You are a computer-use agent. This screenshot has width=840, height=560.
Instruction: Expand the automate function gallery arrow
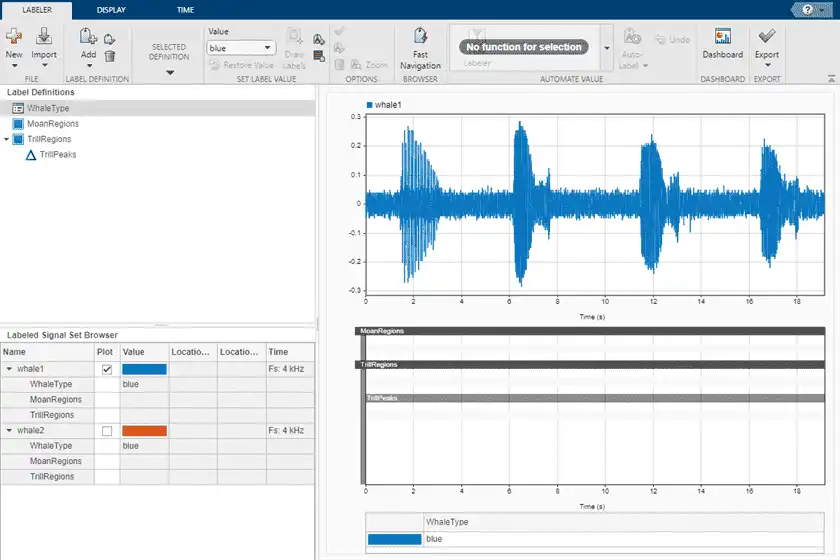pyautogui.click(x=606, y=47)
